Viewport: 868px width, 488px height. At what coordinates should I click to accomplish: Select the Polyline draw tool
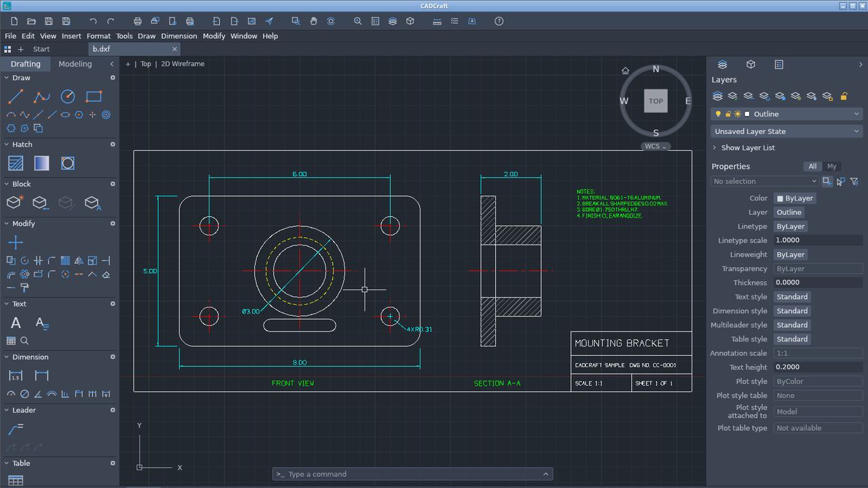tap(41, 97)
